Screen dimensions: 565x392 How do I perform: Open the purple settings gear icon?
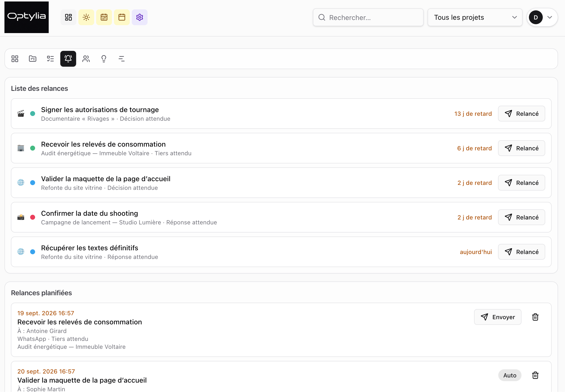140,17
